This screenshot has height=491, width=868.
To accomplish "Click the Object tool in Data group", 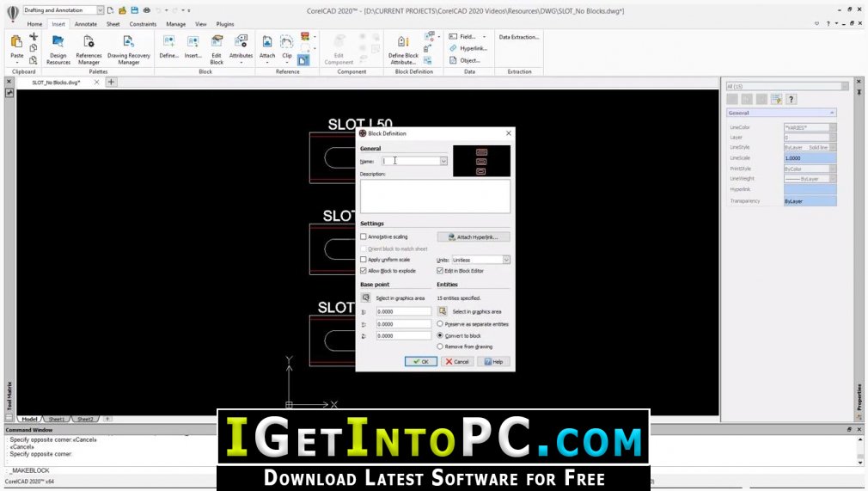I will (x=464, y=60).
